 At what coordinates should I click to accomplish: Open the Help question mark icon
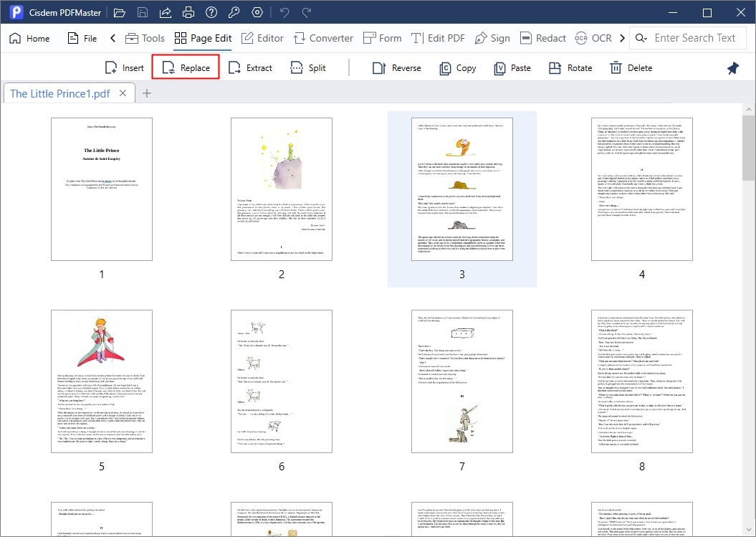[211, 12]
